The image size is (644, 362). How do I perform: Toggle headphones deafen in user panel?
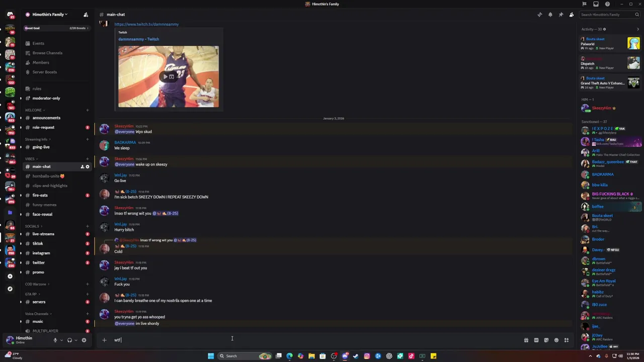[x=69, y=340]
